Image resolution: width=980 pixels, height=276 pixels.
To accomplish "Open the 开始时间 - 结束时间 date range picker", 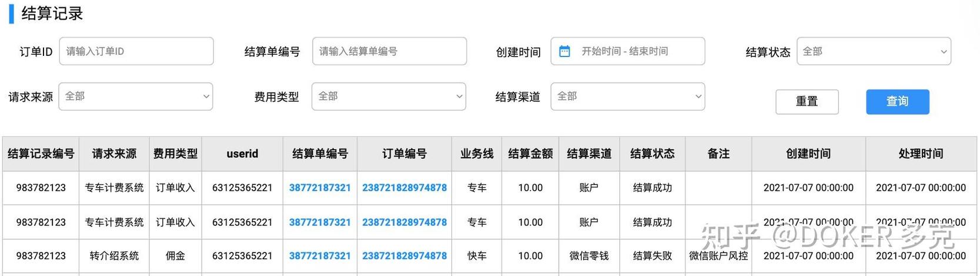I will (628, 51).
